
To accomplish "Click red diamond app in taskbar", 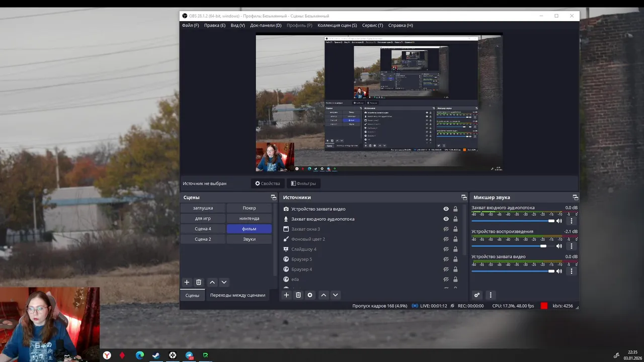I will (x=122, y=355).
